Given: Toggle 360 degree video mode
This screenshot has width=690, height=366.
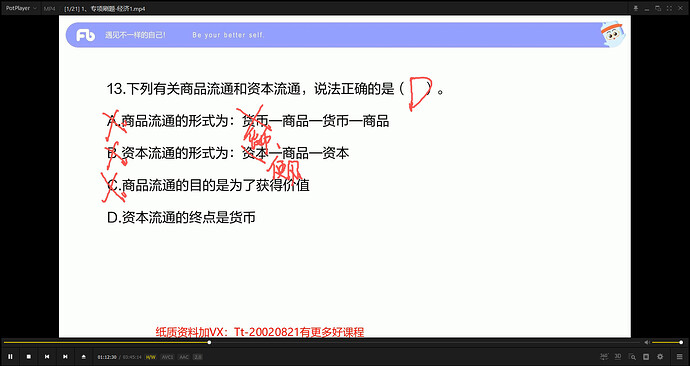Looking at the screenshot, I should (x=604, y=356).
